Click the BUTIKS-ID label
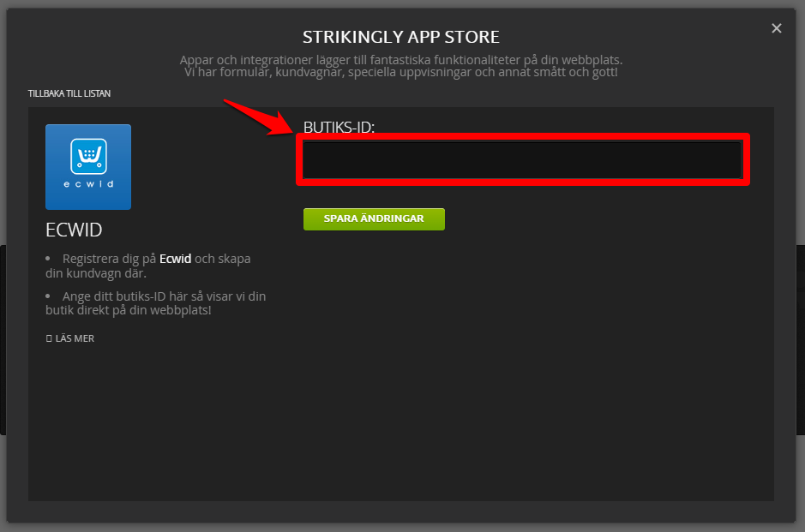Image resolution: width=805 pixels, height=532 pixels. point(339,127)
